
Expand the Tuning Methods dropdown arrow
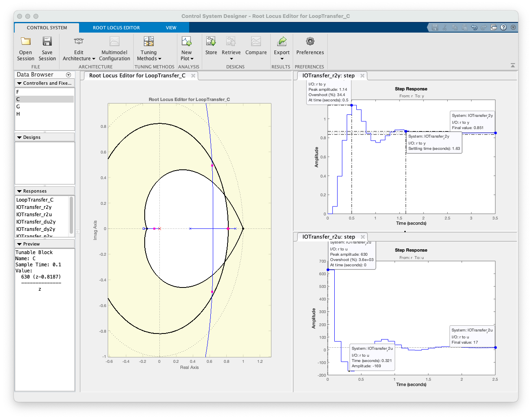(x=160, y=59)
